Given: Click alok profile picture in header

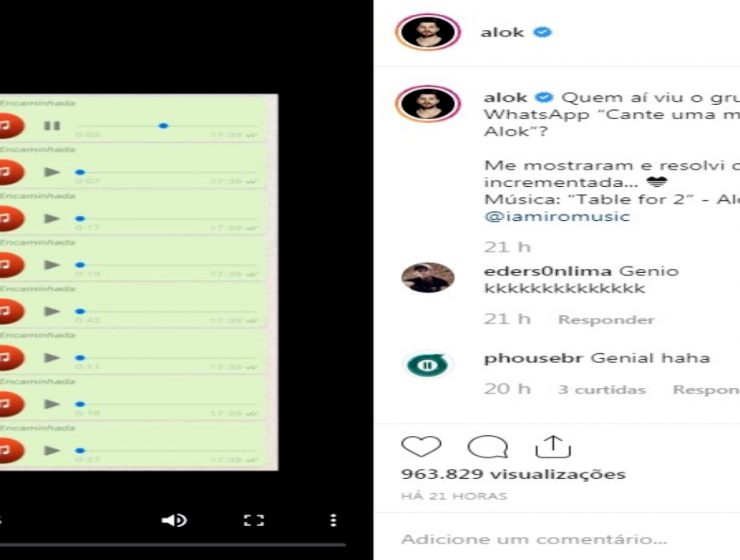Looking at the screenshot, I should [x=427, y=32].
